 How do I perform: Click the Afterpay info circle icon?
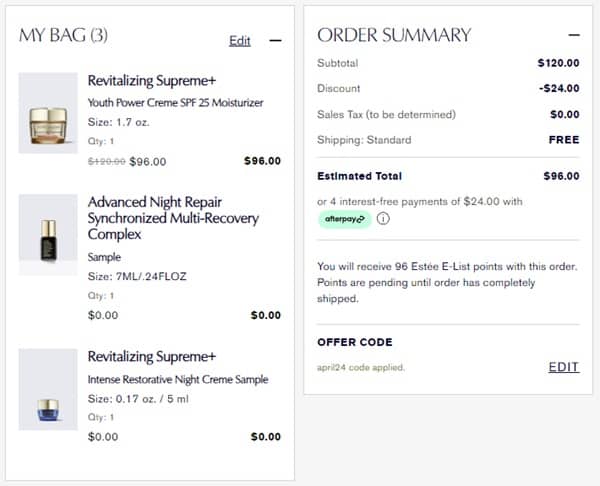pos(384,220)
